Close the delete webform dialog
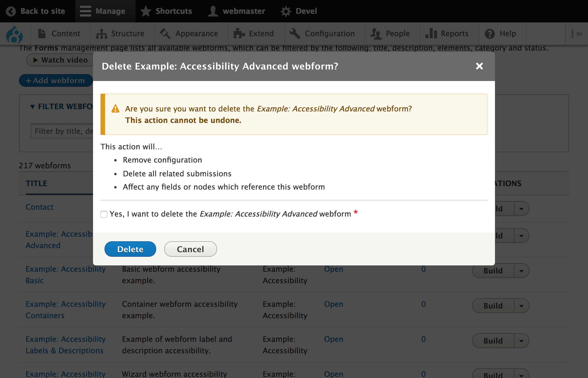Image resolution: width=588 pixels, height=378 pixels. (479, 66)
